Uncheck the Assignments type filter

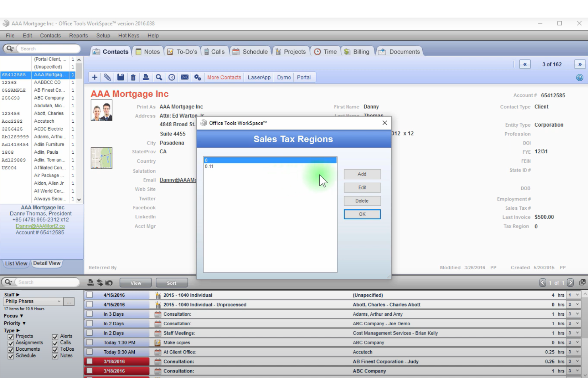(x=11, y=343)
